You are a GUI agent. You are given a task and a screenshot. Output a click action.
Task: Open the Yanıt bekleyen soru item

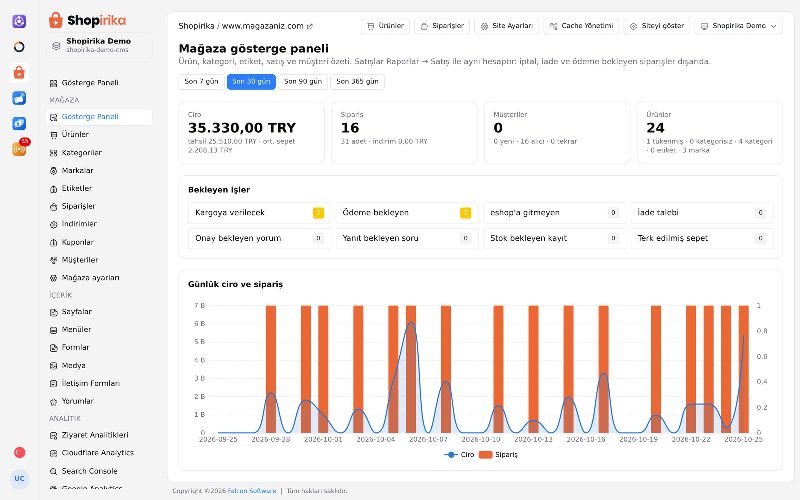pyautogui.click(x=407, y=238)
